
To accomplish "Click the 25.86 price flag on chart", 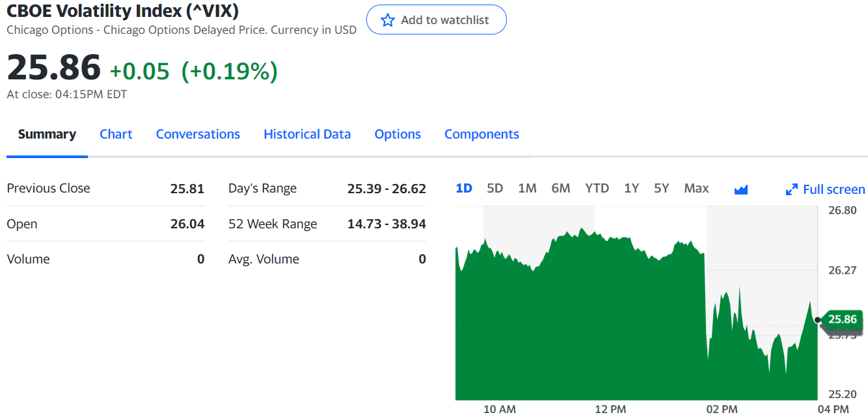I will pos(843,319).
